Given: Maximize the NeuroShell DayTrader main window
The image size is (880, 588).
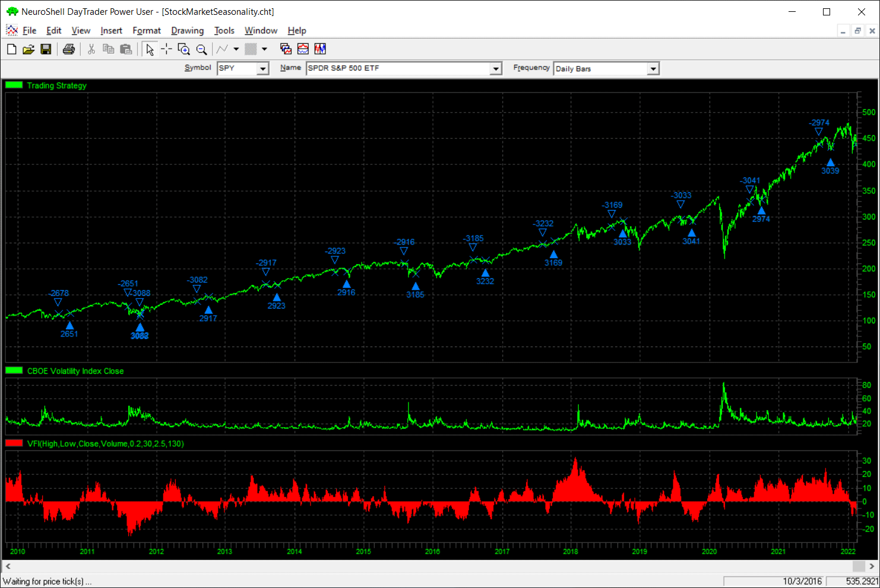Looking at the screenshot, I should (827, 12).
